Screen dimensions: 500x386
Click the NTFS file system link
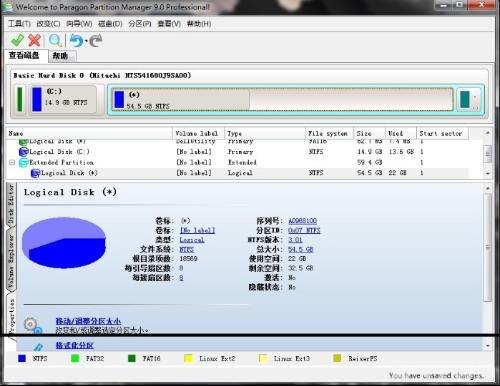click(187, 249)
